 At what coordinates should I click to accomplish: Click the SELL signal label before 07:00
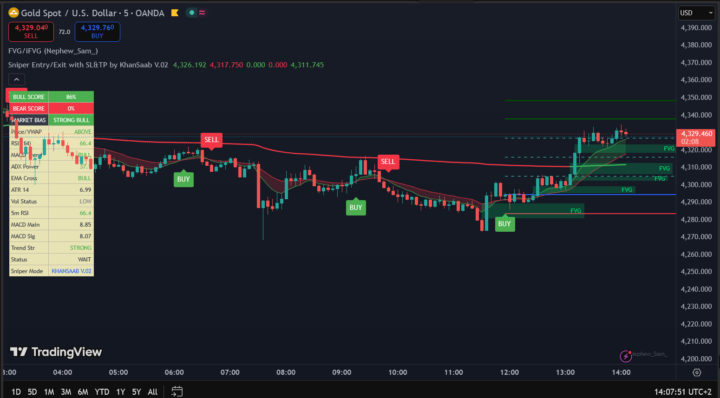pyautogui.click(x=211, y=140)
